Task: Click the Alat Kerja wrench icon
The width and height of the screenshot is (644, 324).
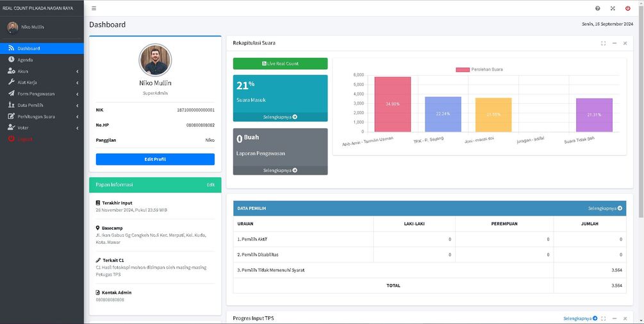Action: coord(11,82)
